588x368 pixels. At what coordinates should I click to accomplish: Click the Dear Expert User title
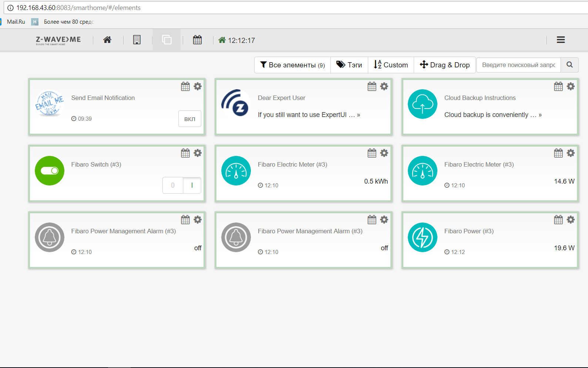[x=282, y=98]
